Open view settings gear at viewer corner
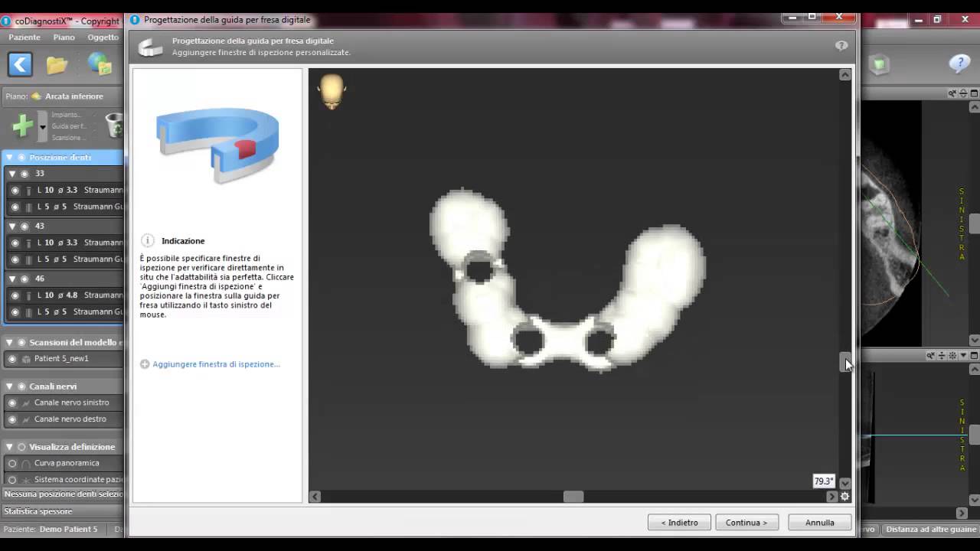The width and height of the screenshot is (980, 551). point(844,496)
